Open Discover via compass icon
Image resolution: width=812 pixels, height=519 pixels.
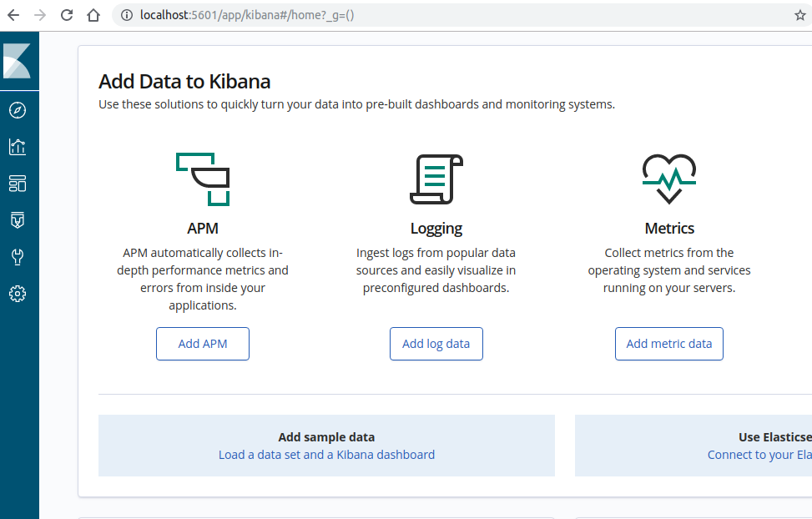tap(17, 110)
